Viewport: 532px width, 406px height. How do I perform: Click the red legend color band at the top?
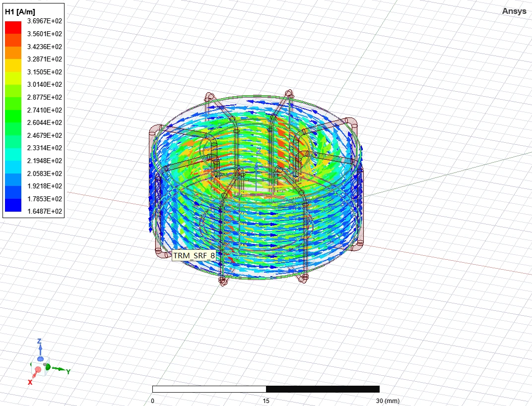(x=13, y=27)
